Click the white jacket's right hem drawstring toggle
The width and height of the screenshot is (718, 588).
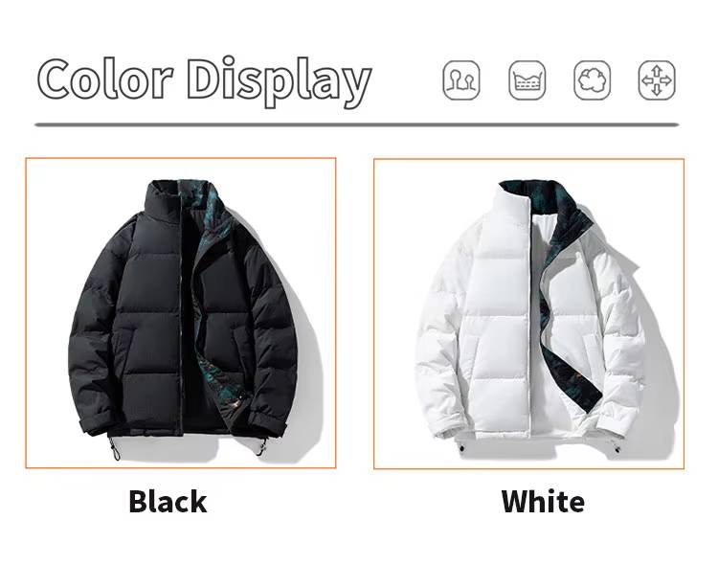(617, 448)
